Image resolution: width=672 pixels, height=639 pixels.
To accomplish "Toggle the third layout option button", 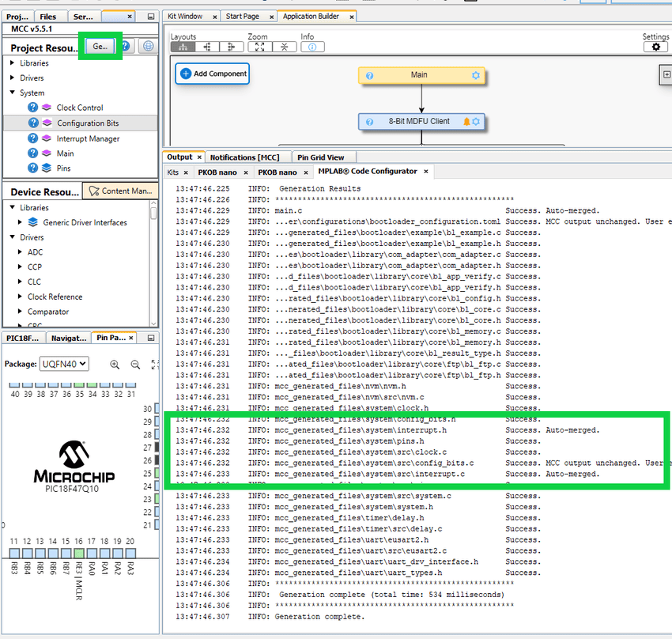I will tap(230, 47).
